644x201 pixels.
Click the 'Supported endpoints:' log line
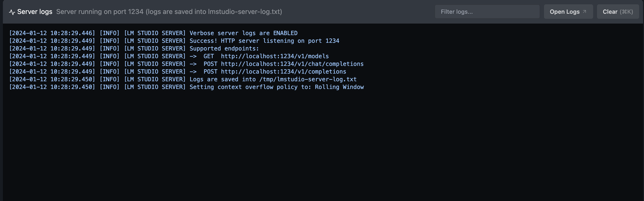(x=134, y=49)
